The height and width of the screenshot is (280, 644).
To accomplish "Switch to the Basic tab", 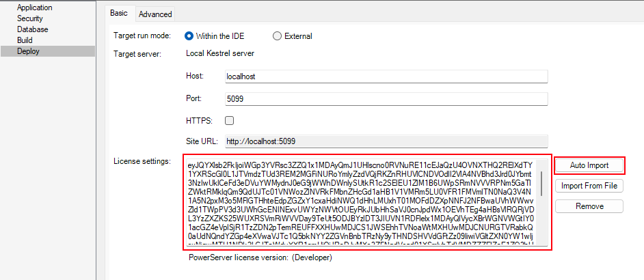I will 118,13.
